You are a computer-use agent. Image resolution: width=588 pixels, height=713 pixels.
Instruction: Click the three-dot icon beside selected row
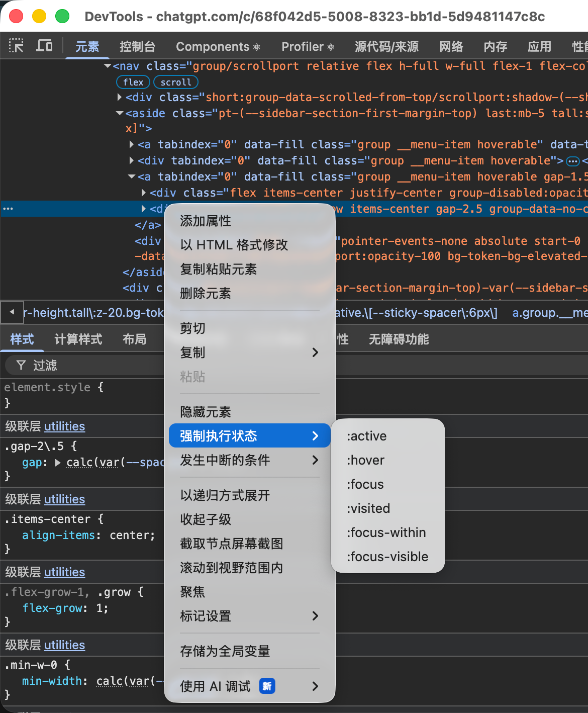tap(8, 209)
